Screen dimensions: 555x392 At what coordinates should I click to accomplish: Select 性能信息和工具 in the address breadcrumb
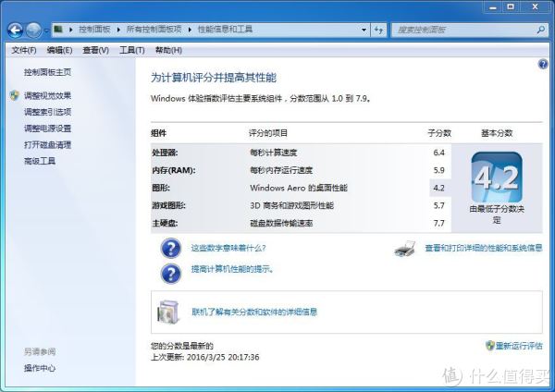point(225,30)
